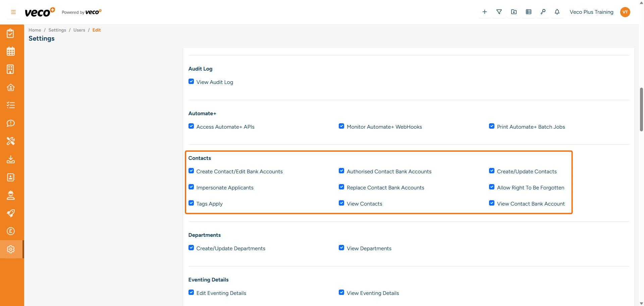Viewport: 644px width, 306px height.
Task: Click the notification bell icon
Action: 557,12
